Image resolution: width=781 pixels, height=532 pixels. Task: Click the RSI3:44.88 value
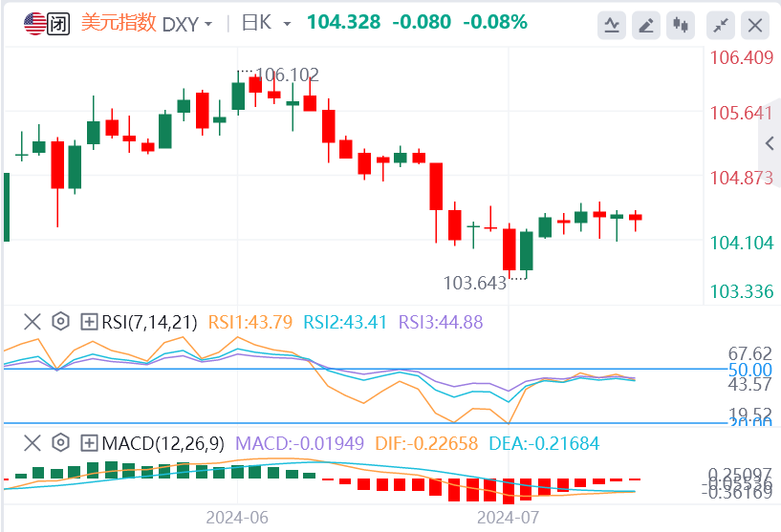[x=441, y=322]
